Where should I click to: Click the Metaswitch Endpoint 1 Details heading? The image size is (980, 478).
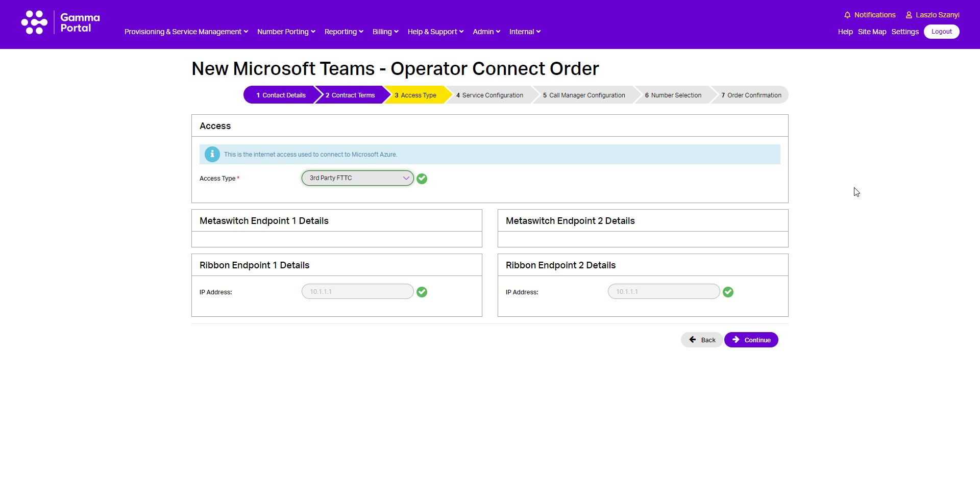[x=264, y=221]
